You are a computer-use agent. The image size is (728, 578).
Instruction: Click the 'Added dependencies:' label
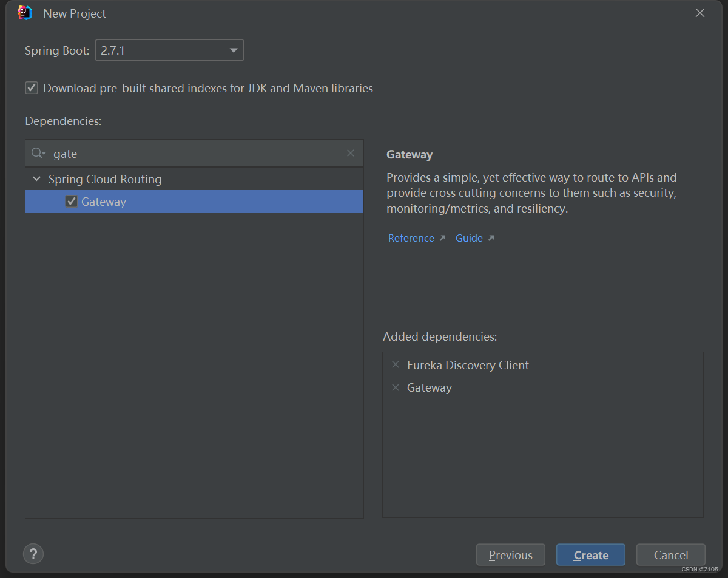click(x=440, y=336)
